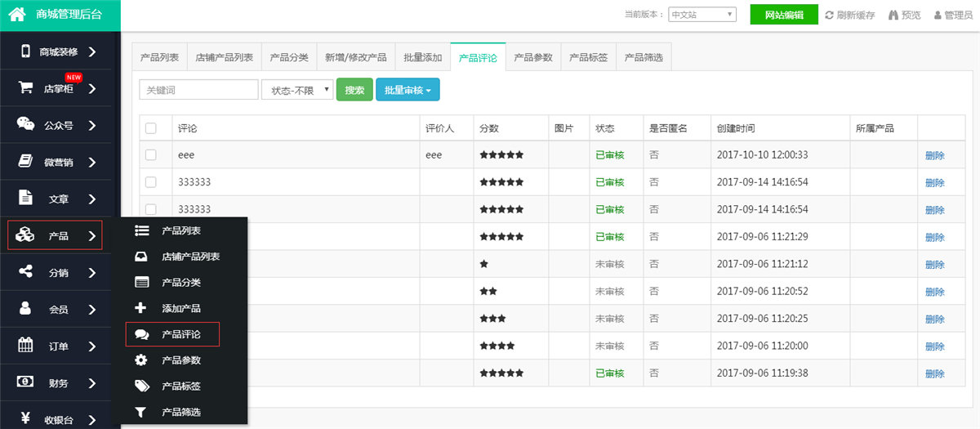Click the tags icon beside 产品标签

(x=141, y=386)
